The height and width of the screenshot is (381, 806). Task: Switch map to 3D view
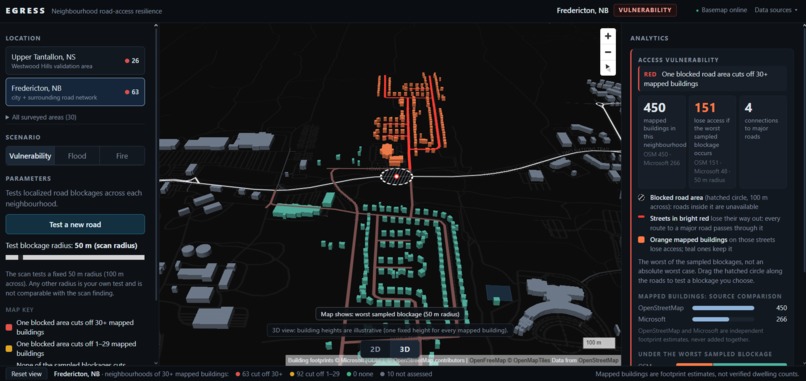pos(405,350)
